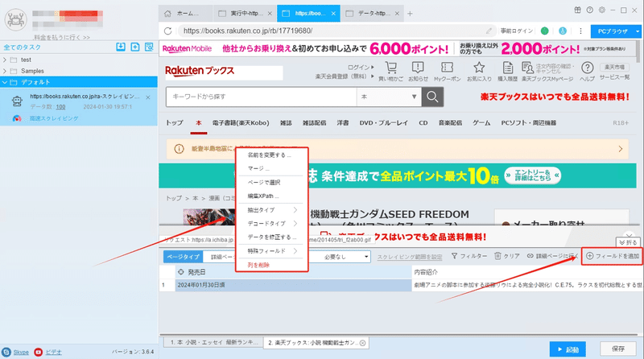Click the エントリー&詳細はこちら banner button
The width and height of the screenshot is (644, 359).
533,175
